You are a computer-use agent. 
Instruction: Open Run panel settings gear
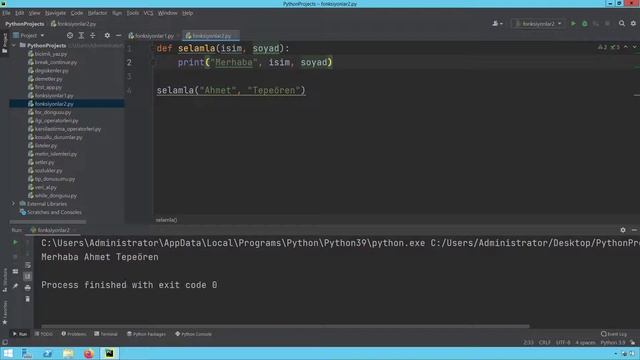click(x=623, y=230)
